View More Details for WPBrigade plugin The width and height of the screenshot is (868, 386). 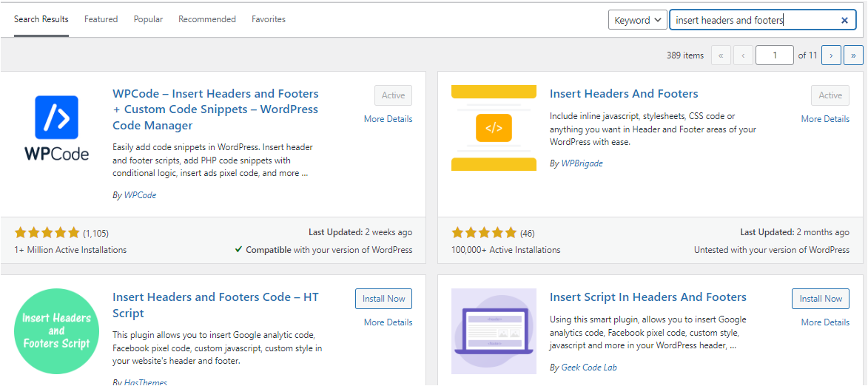[825, 119]
